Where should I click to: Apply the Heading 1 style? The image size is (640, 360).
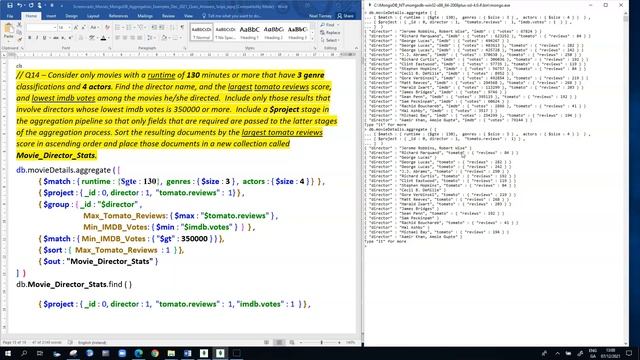pyautogui.click(x=249, y=32)
